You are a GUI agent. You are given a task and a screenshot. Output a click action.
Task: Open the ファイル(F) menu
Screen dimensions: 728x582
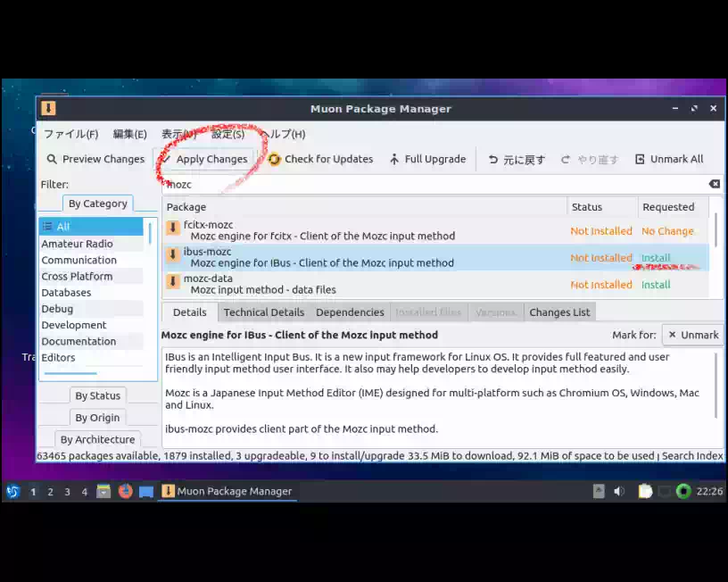71,134
